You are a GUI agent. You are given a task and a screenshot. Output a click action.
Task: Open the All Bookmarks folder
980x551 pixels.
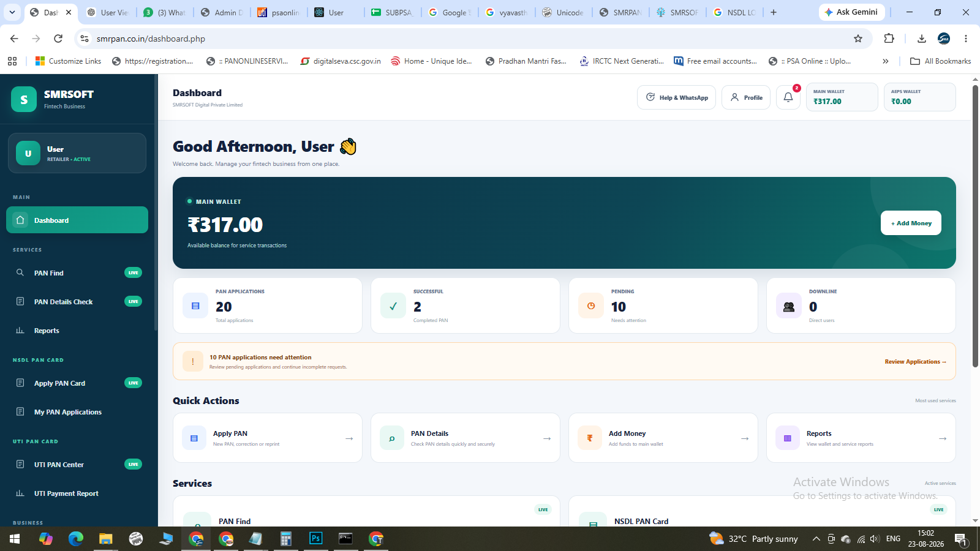tap(941, 61)
